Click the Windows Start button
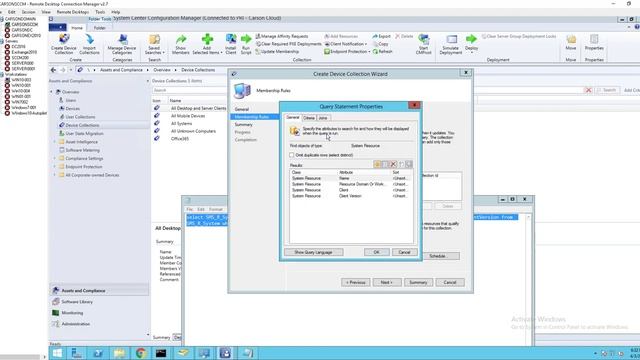 57,353
